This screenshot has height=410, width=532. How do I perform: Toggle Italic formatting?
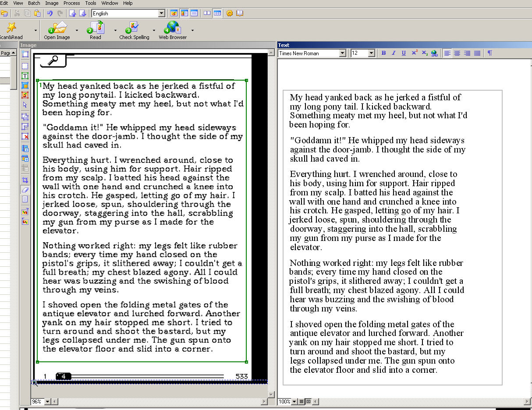[x=394, y=53]
